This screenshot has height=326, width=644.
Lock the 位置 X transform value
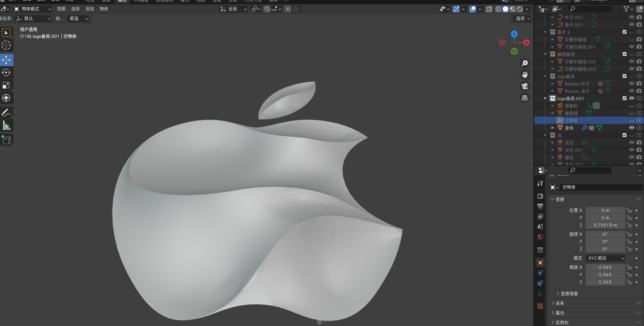point(629,210)
